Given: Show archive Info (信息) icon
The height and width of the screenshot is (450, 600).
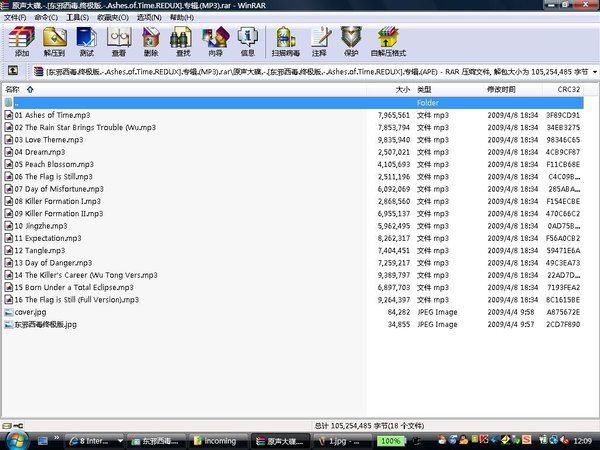Looking at the screenshot, I should (248, 41).
